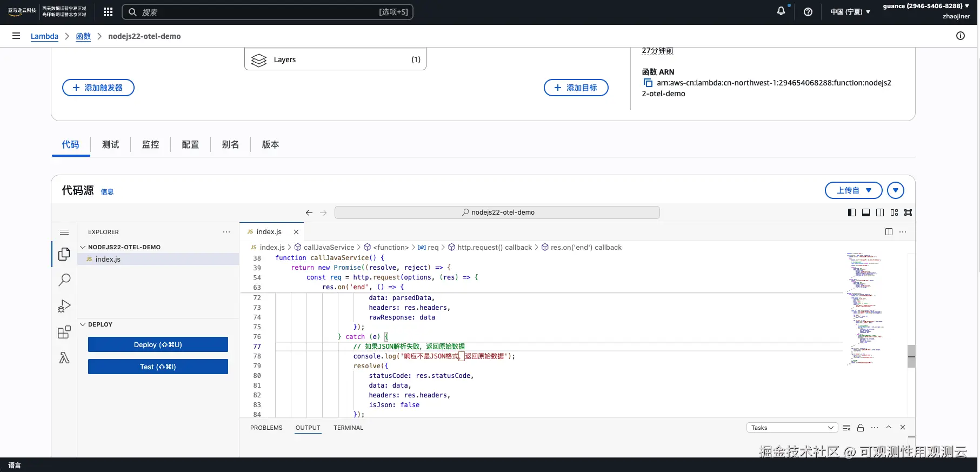Expand the 上传自 upload dropdown

pos(854,190)
